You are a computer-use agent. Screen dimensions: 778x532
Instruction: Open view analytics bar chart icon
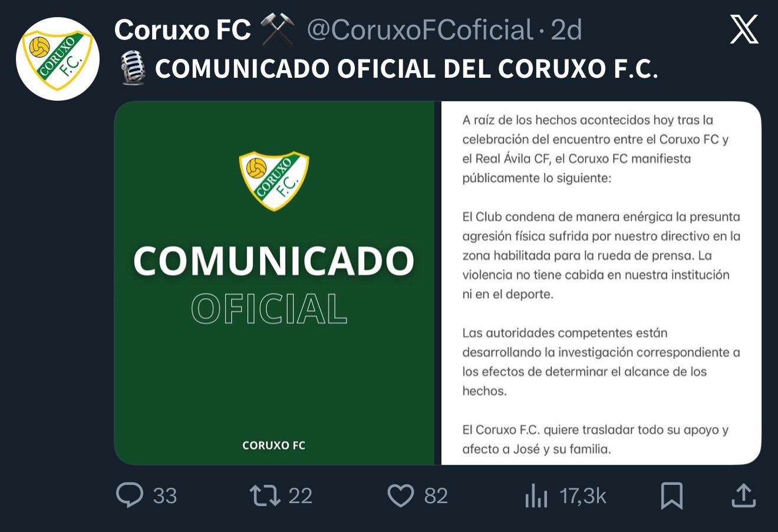click(536, 495)
